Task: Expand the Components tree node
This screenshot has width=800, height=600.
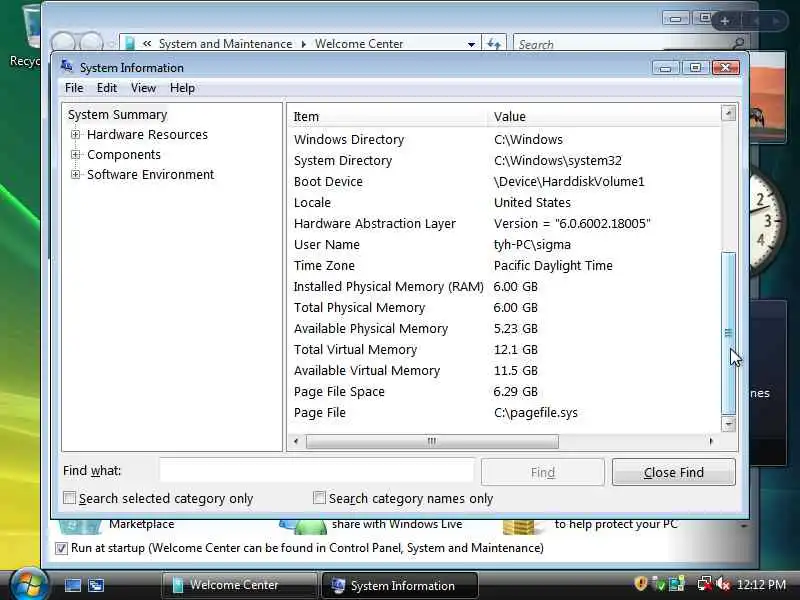Action: pyautogui.click(x=76, y=155)
